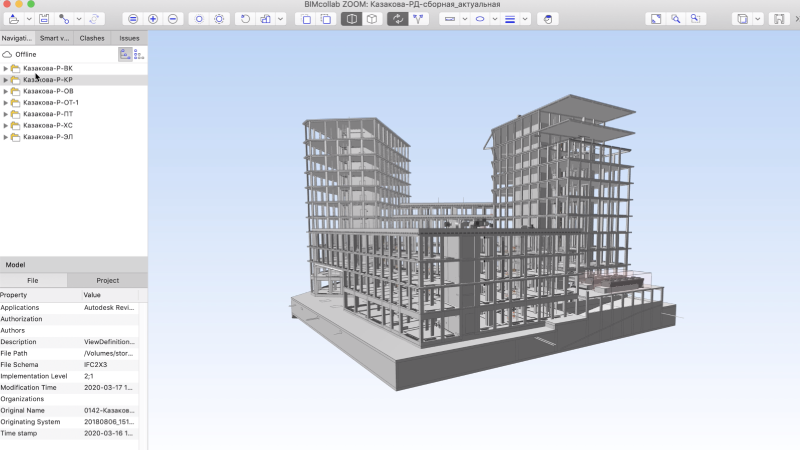The image size is (800, 450).
Task: Select the Project tab in Model panel
Action: point(107,281)
